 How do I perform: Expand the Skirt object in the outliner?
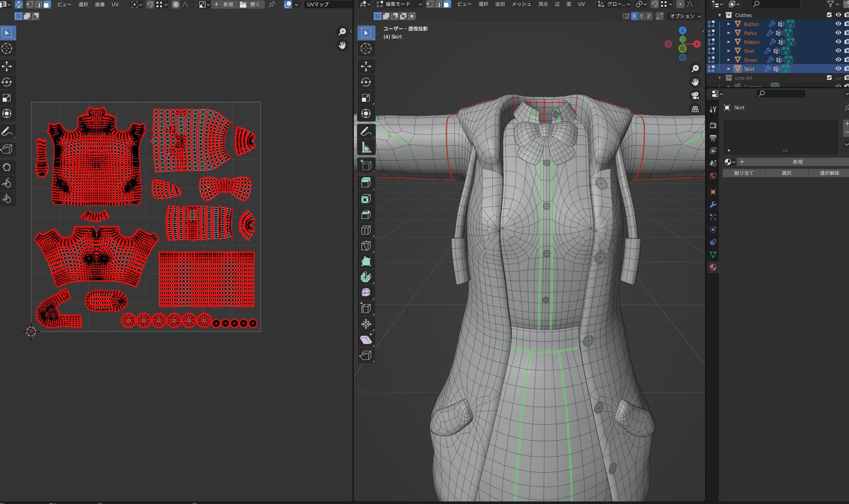(x=729, y=69)
